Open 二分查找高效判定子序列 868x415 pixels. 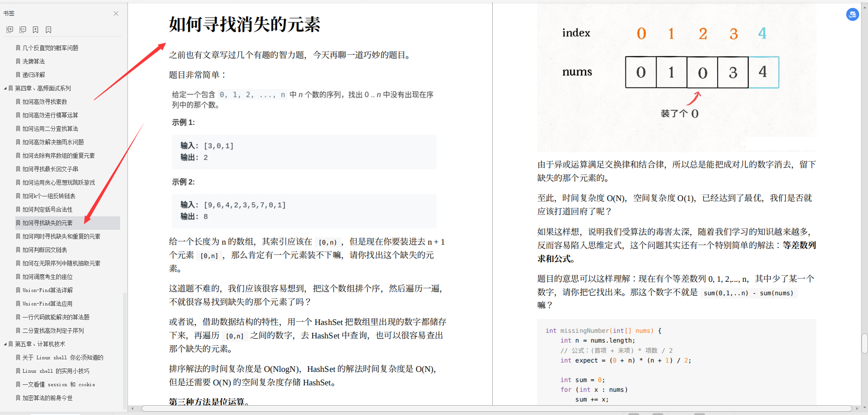pos(53,331)
